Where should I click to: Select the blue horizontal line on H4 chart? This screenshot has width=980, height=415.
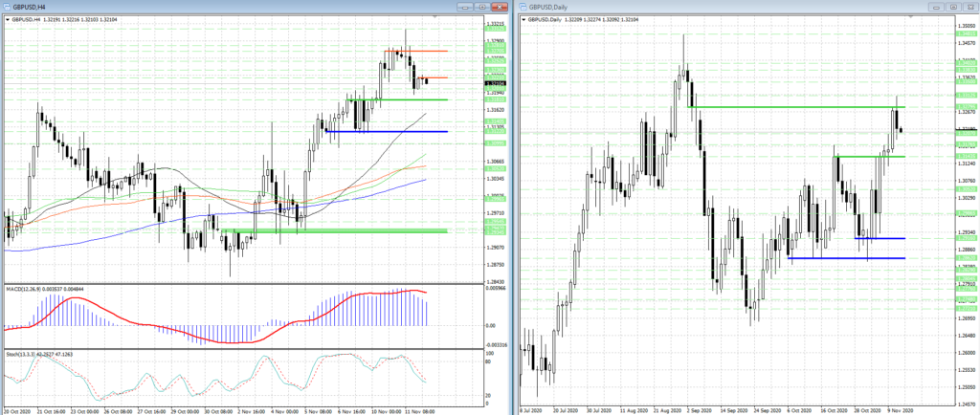(383, 131)
